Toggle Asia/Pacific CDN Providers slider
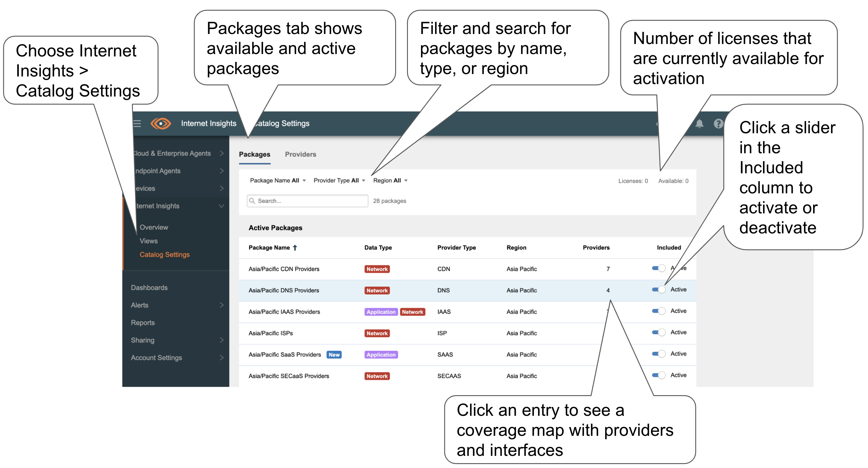 click(658, 269)
